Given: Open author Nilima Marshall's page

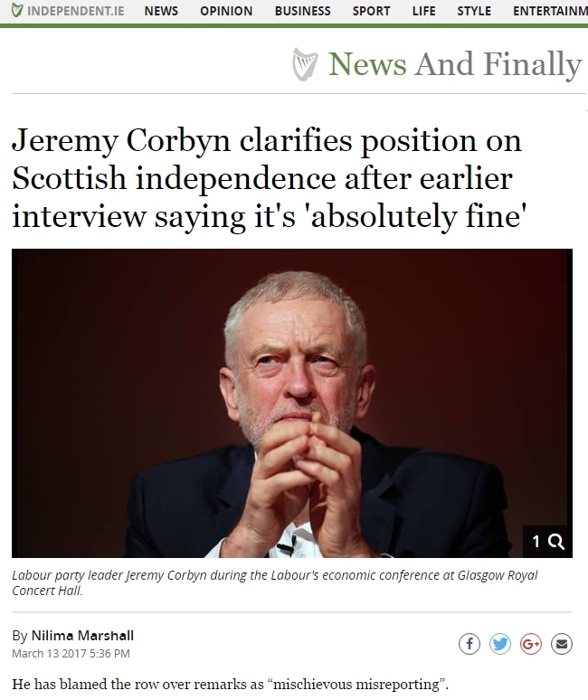Looking at the screenshot, I should click(x=82, y=635).
